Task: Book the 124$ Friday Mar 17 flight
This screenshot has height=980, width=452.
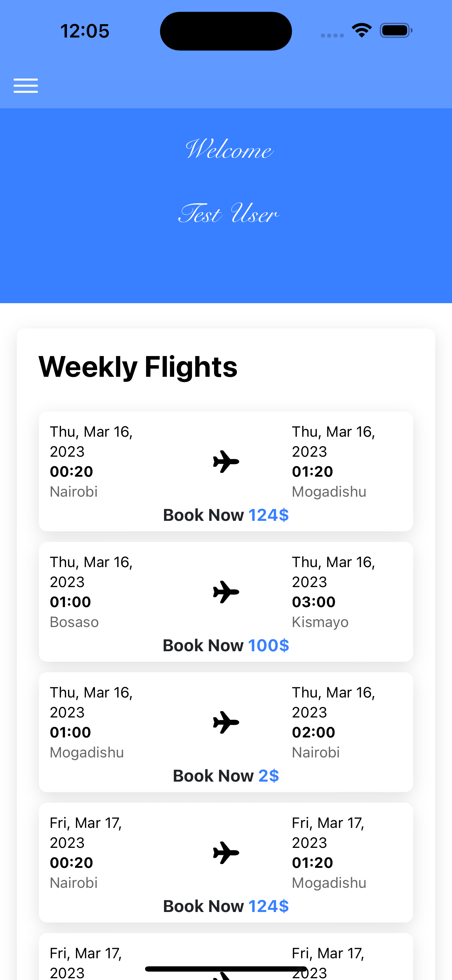Action: pos(226,907)
